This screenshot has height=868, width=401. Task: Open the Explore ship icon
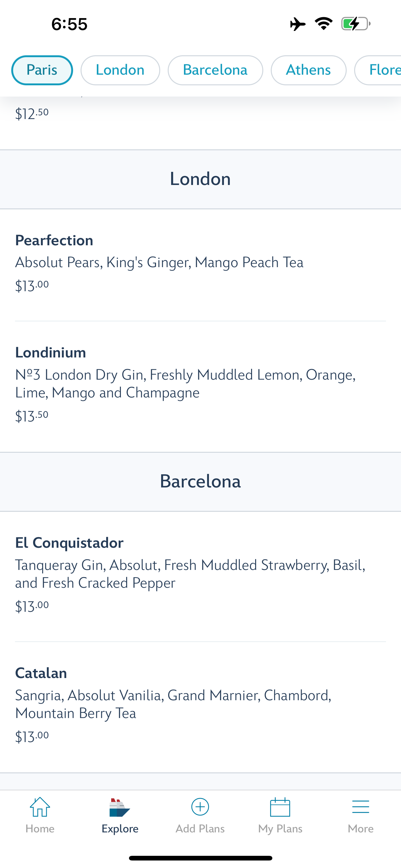(x=120, y=808)
